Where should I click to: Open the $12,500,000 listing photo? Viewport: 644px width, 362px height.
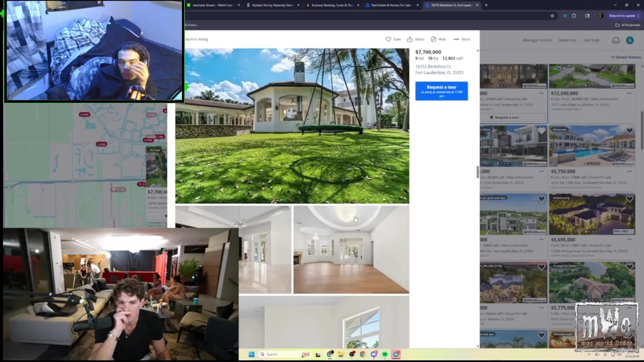pos(592,76)
